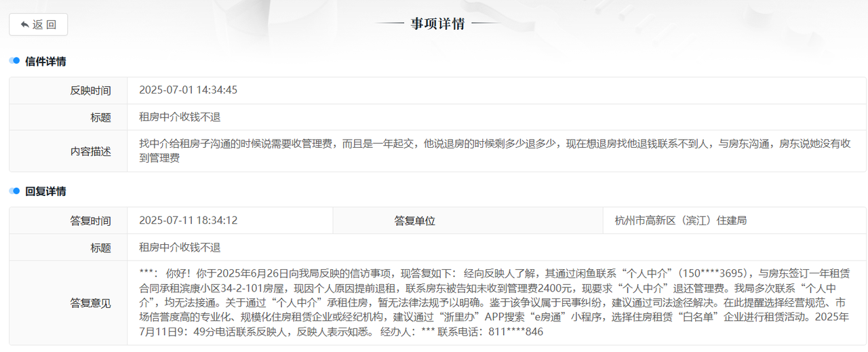Click the 2025-07-01 14:34:45 timestamp value
Screen dimensions: 868x352
pyautogui.click(x=188, y=90)
